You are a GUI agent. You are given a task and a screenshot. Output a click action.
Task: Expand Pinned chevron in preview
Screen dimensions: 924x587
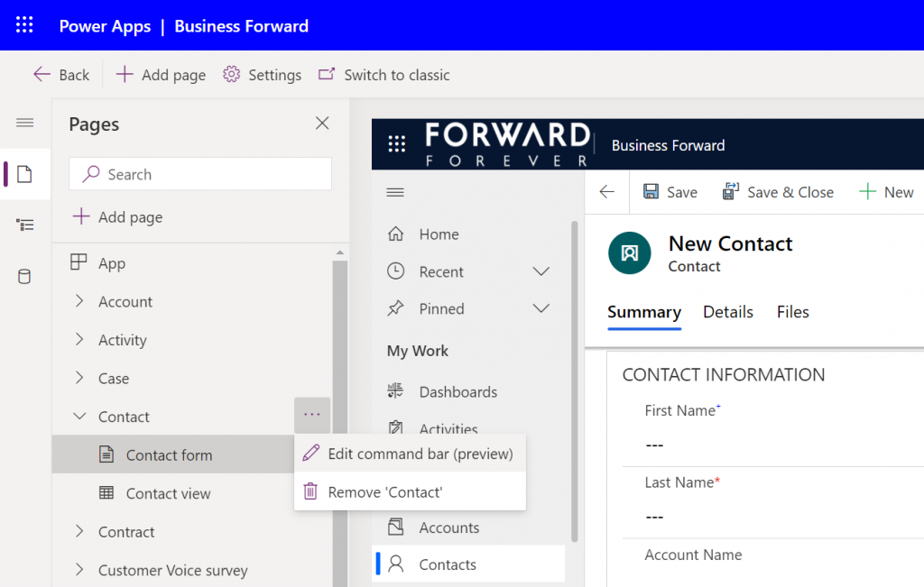click(541, 308)
